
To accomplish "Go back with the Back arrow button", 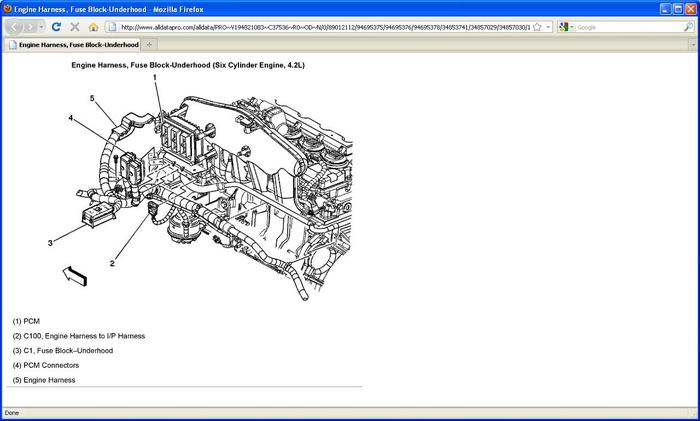I will click(15, 27).
